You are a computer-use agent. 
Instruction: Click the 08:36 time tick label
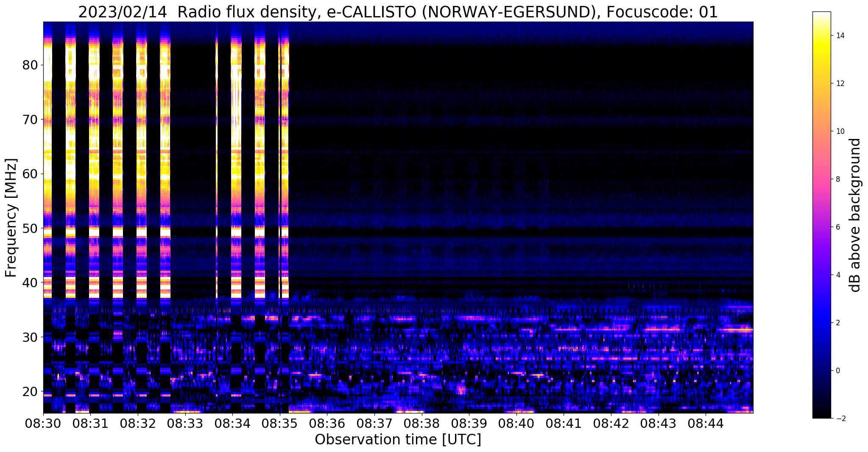tap(327, 424)
